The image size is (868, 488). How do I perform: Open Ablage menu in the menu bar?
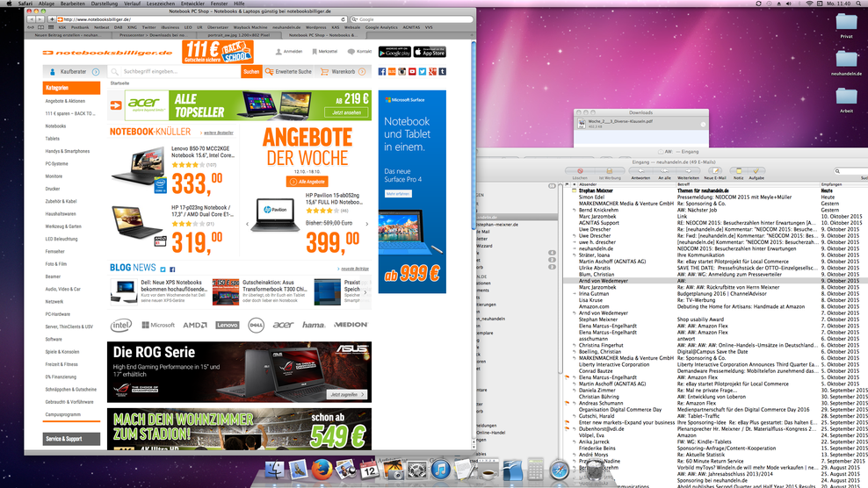coord(46,4)
